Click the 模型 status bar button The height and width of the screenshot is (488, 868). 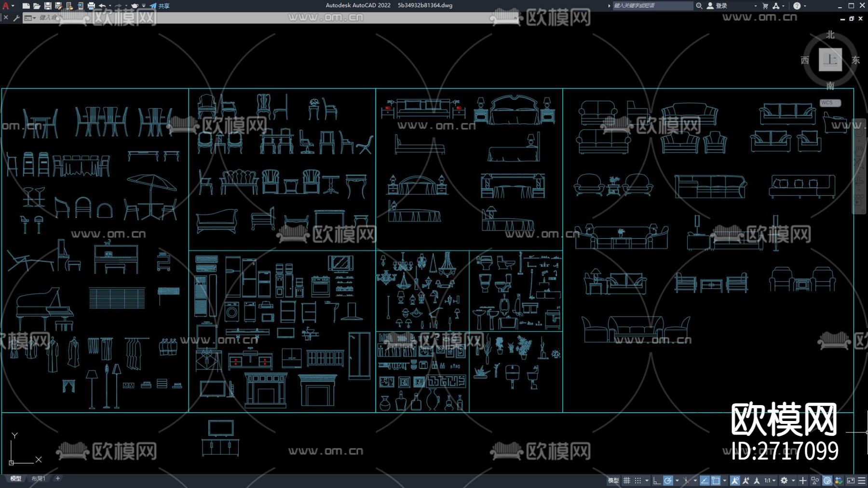(613, 481)
